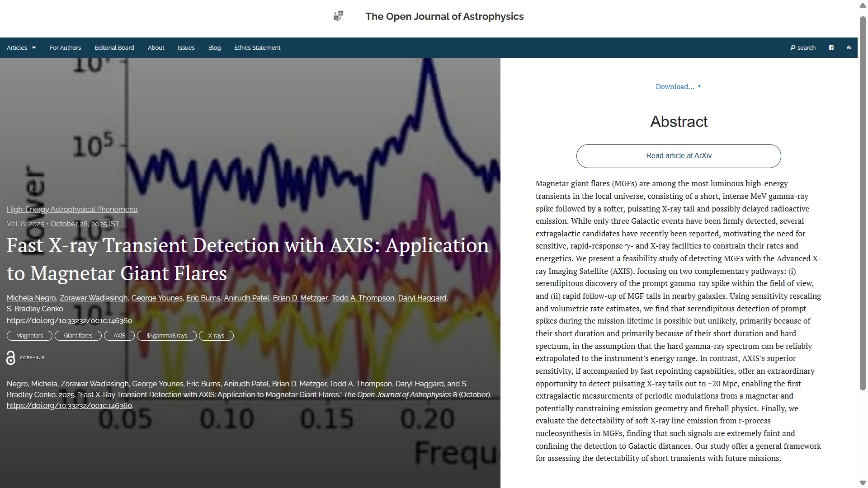Click the vertical page scrollbar thumb

(x=863, y=203)
